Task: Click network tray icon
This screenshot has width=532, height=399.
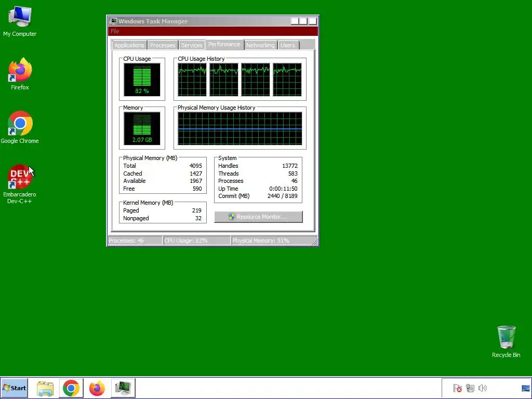Action: pyautogui.click(x=470, y=388)
